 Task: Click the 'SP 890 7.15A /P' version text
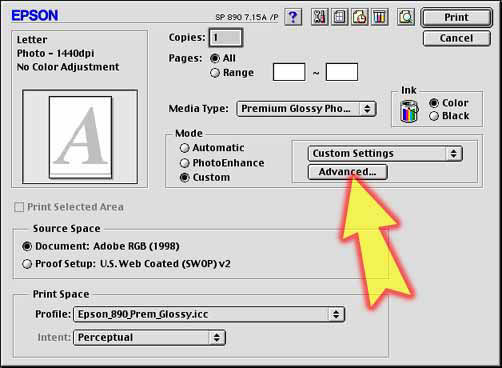tap(247, 17)
